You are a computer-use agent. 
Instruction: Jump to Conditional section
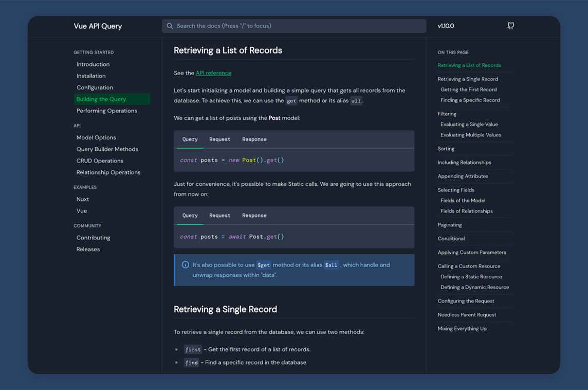tap(451, 239)
